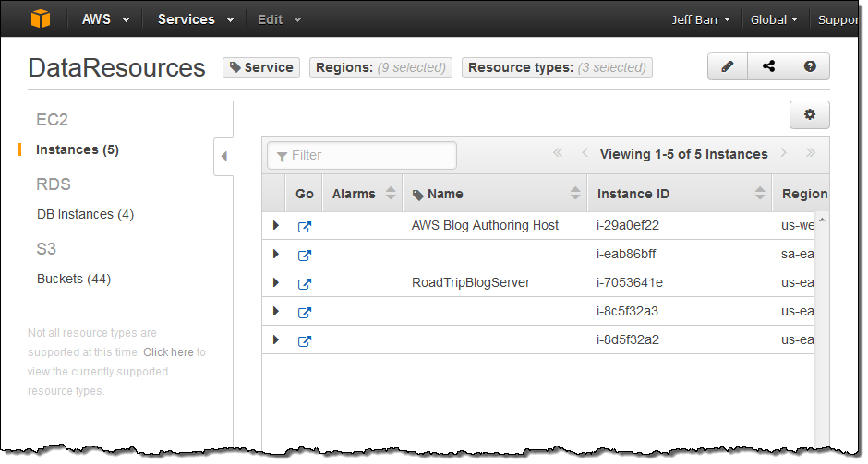
Task: Click the AWS orange cube logo
Action: point(41,18)
